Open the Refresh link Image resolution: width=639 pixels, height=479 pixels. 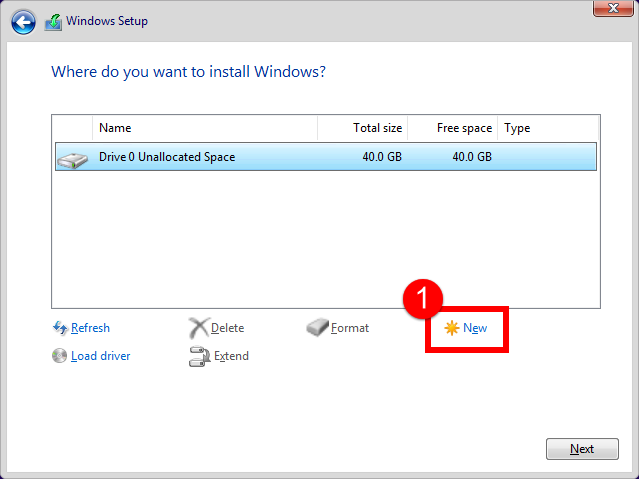point(90,328)
